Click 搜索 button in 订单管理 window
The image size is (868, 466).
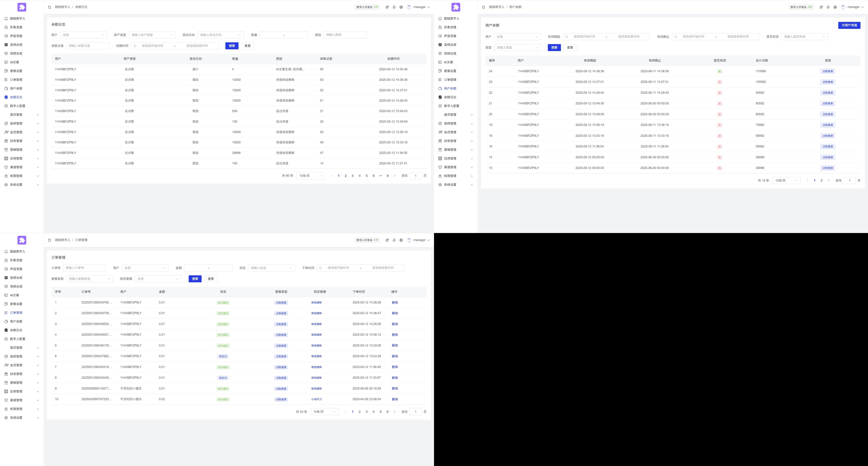tap(195, 279)
